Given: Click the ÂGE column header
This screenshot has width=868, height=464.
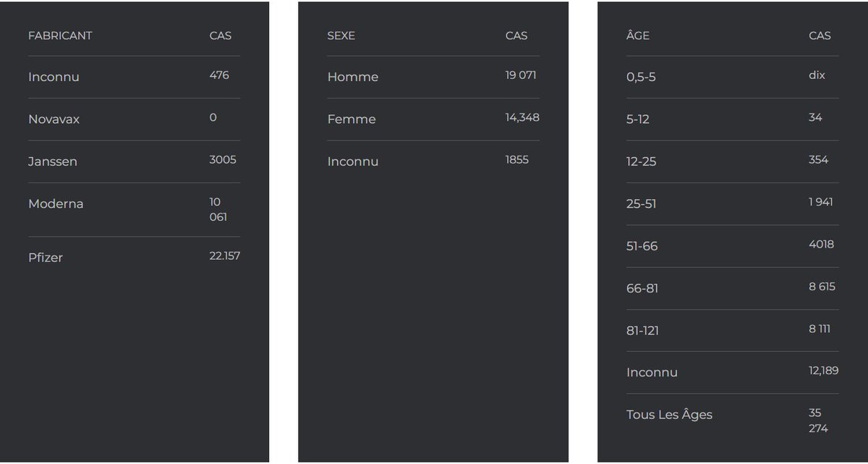Looking at the screenshot, I should coord(637,35).
